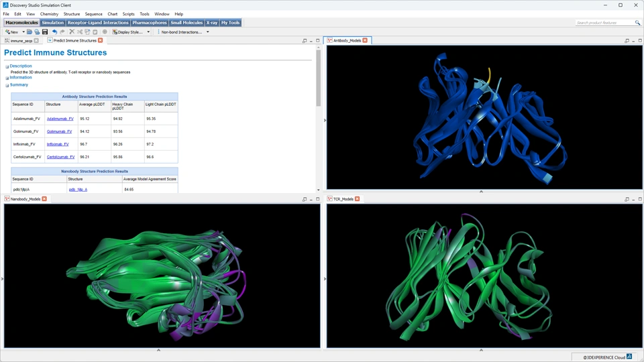Close the Antibody_Models tab
Viewport: 644px width, 362px height.
[365, 40]
